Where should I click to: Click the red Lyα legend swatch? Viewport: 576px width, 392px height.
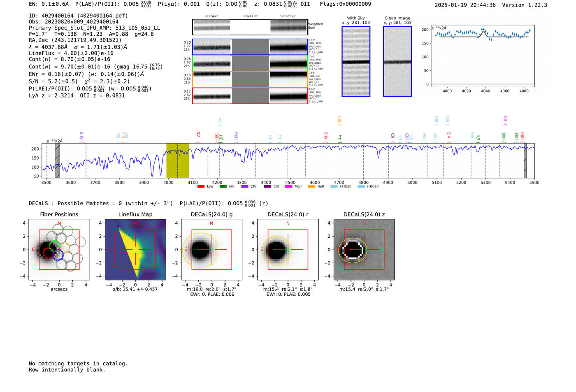tap(201, 187)
